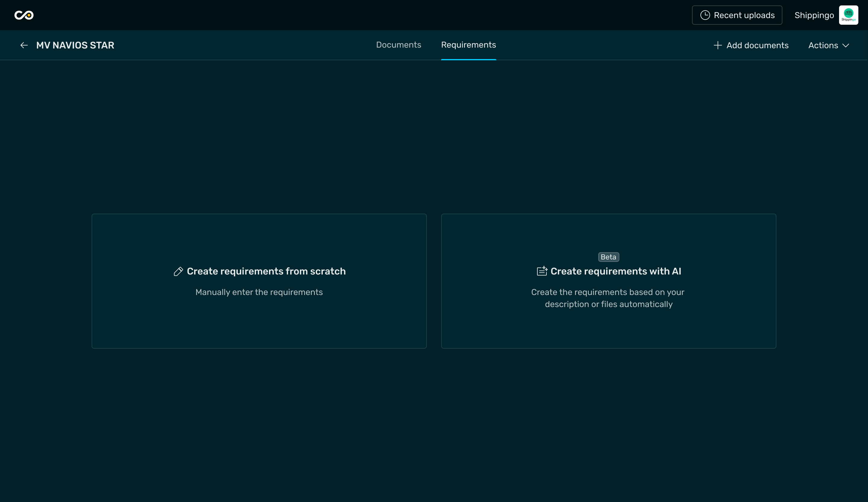Choose "Create requirements from scratch" heading

point(266,271)
